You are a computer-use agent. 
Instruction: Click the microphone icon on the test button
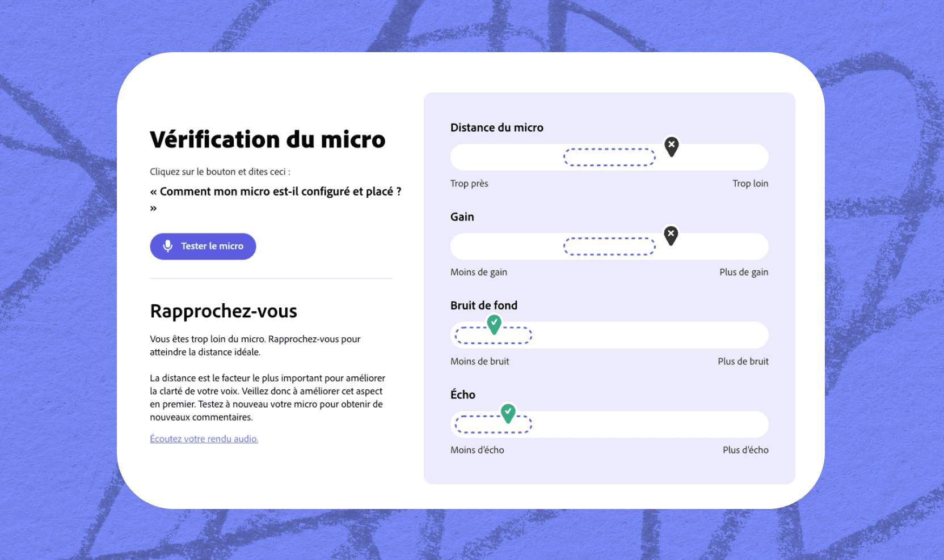coord(168,246)
